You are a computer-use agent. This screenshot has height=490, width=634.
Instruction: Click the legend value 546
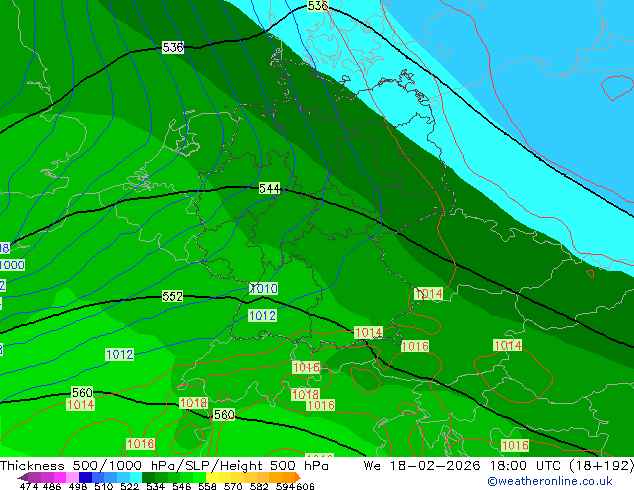pyautogui.click(x=181, y=486)
